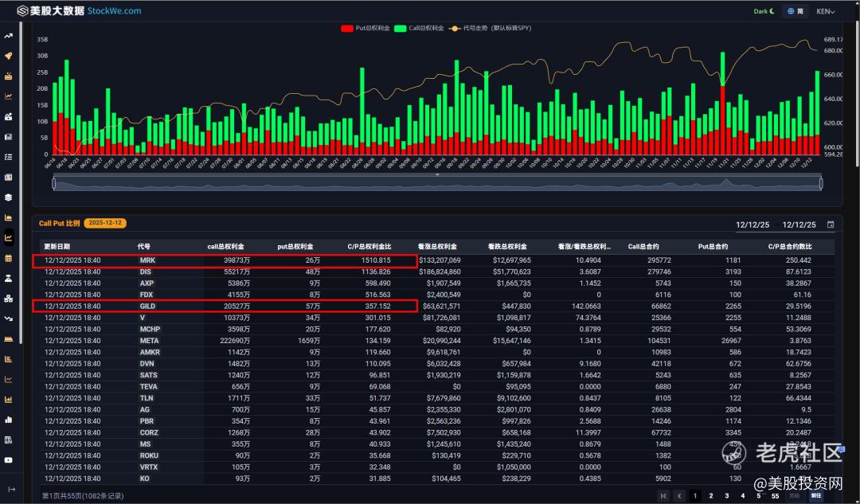Click the StockWe.com logo icon
The height and width of the screenshot is (504, 860).
(x=21, y=10)
